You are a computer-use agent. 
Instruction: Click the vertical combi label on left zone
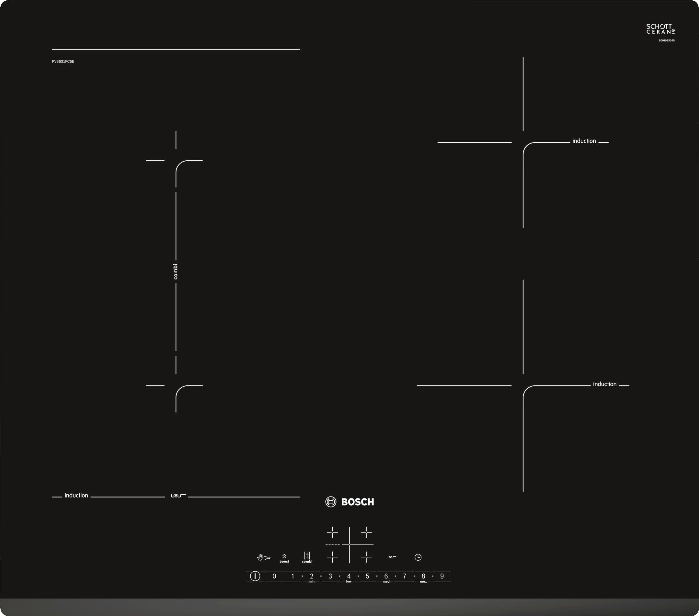(x=176, y=272)
